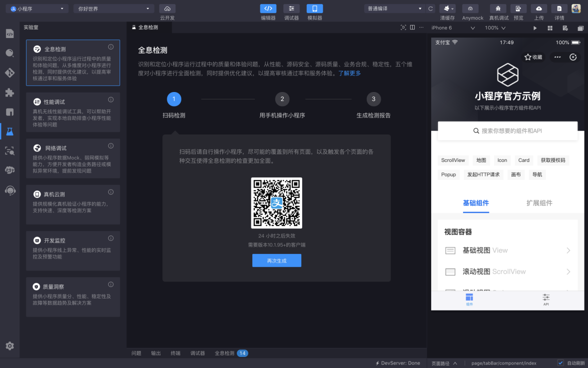Select the 性能调试 lab card
This screenshot has width=588, height=368.
(73, 112)
